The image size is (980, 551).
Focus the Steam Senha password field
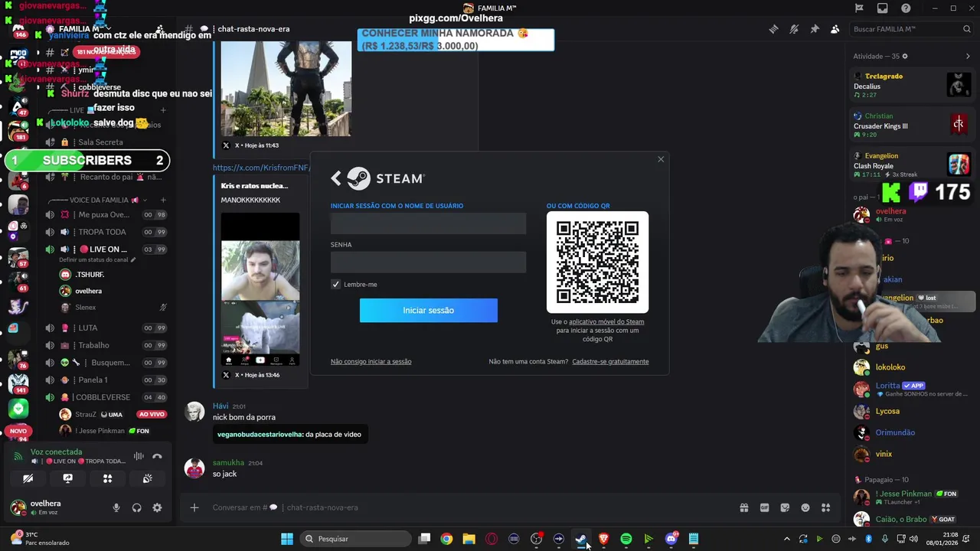(428, 262)
